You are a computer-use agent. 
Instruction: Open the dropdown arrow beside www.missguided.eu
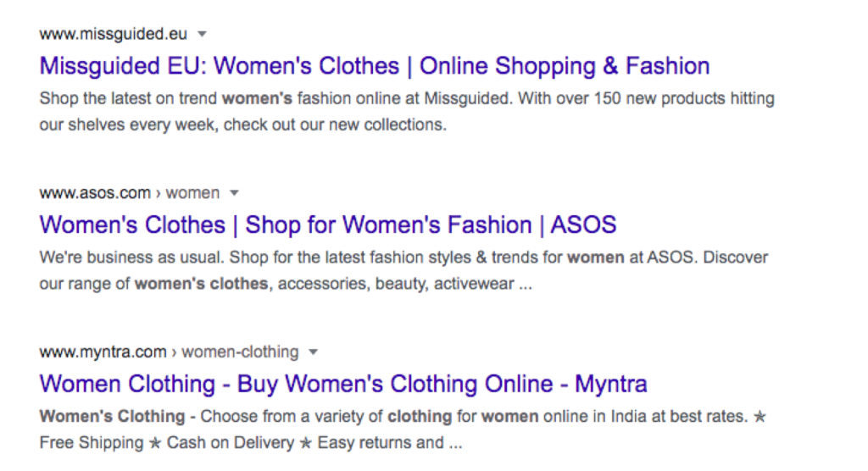[x=202, y=34]
